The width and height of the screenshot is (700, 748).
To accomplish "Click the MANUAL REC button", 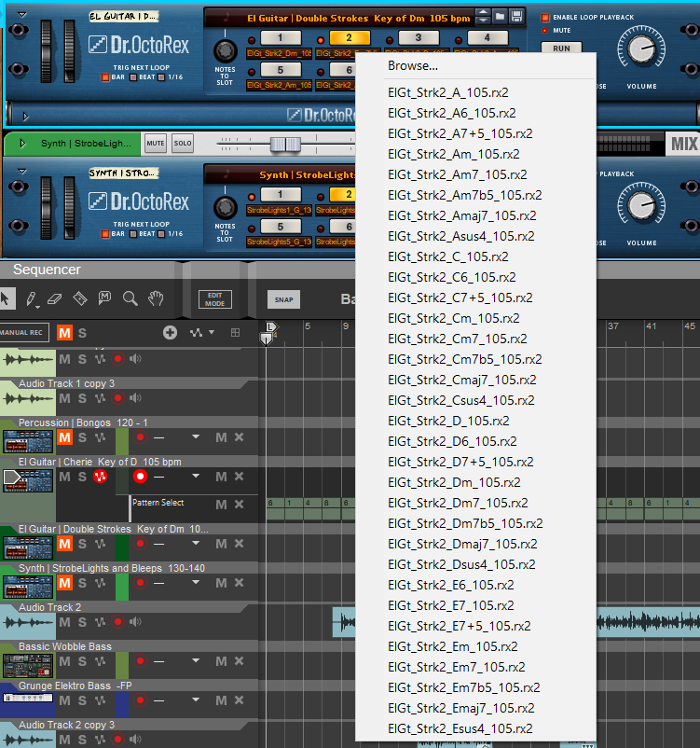I will (x=23, y=333).
